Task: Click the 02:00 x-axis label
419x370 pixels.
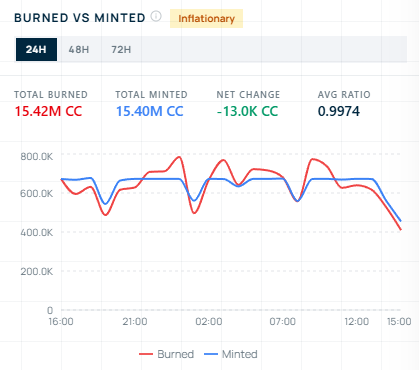Action: click(209, 322)
